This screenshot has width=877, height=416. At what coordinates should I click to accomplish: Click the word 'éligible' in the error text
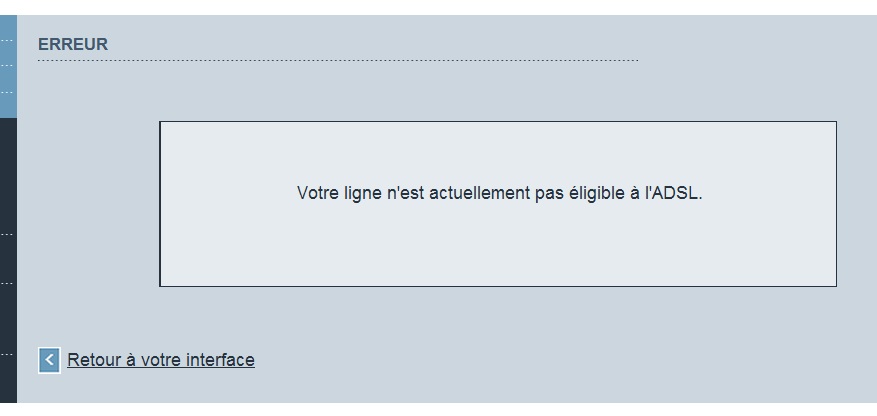click(594, 192)
